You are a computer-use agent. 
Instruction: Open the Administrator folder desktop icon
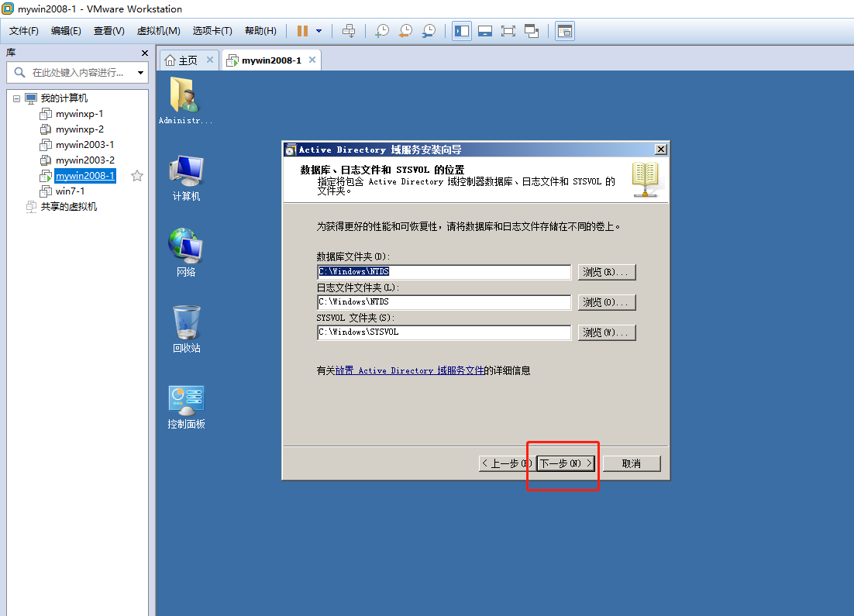(186, 100)
